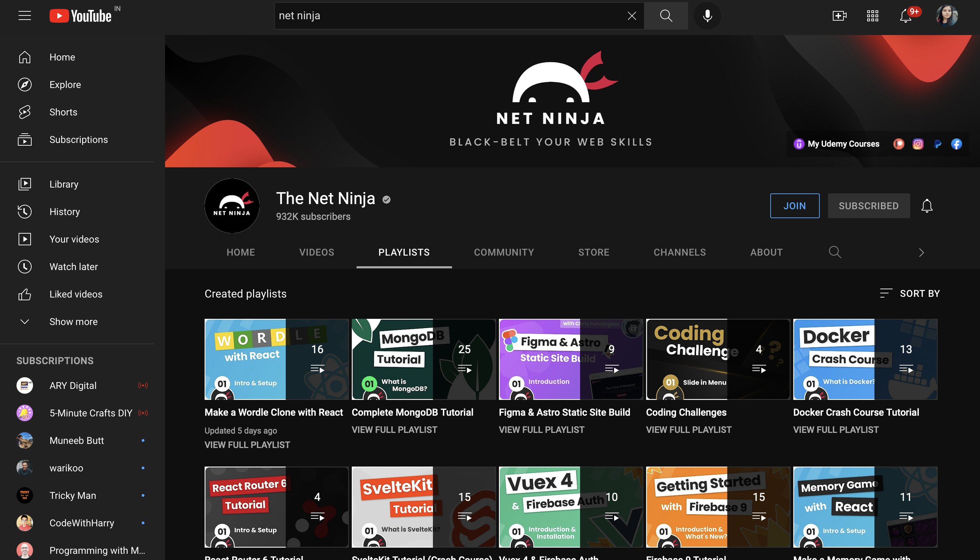Open the YouTube apps grid icon
This screenshot has width=980, height=560.
pos(872,16)
